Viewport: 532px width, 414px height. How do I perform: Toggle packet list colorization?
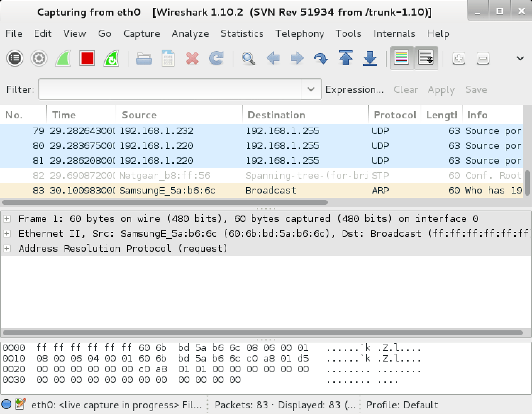401,58
